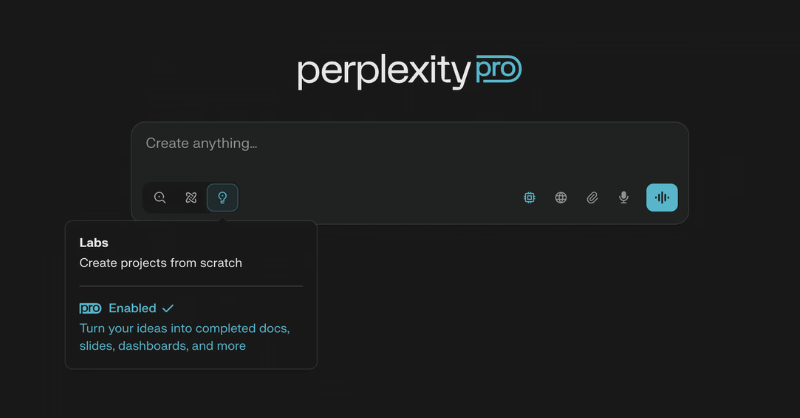Select "Create projects from scratch" text
Image resolution: width=800 pixels, height=418 pixels.
[161, 263]
